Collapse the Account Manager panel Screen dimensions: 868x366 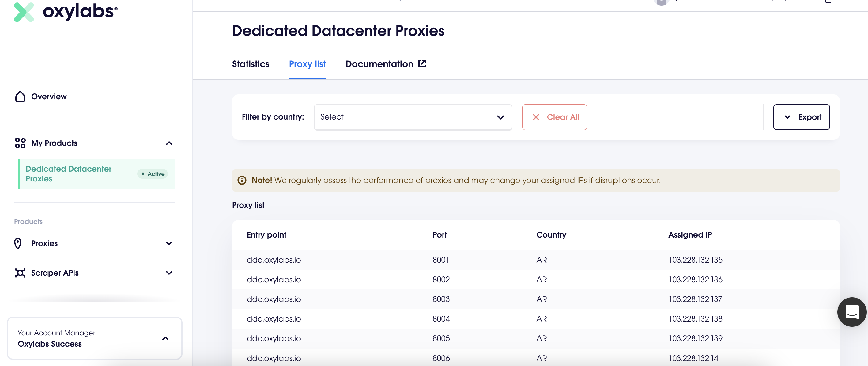point(165,338)
